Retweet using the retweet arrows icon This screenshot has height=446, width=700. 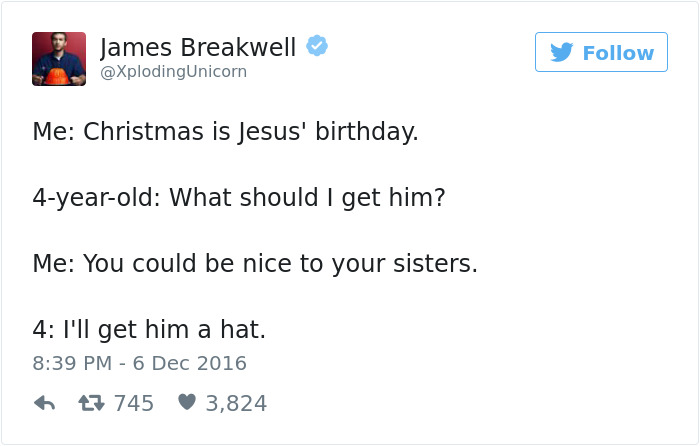pyautogui.click(x=92, y=403)
